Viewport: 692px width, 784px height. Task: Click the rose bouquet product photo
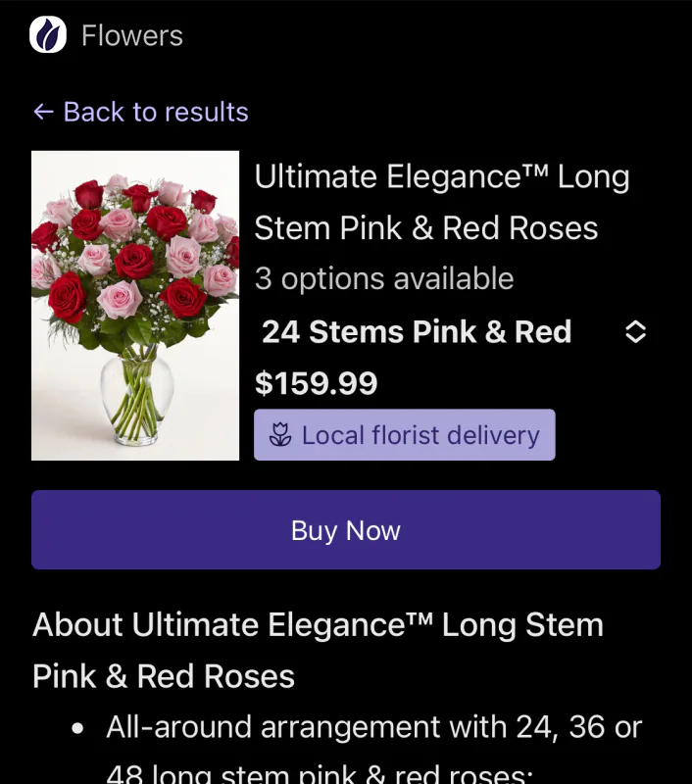coord(135,304)
